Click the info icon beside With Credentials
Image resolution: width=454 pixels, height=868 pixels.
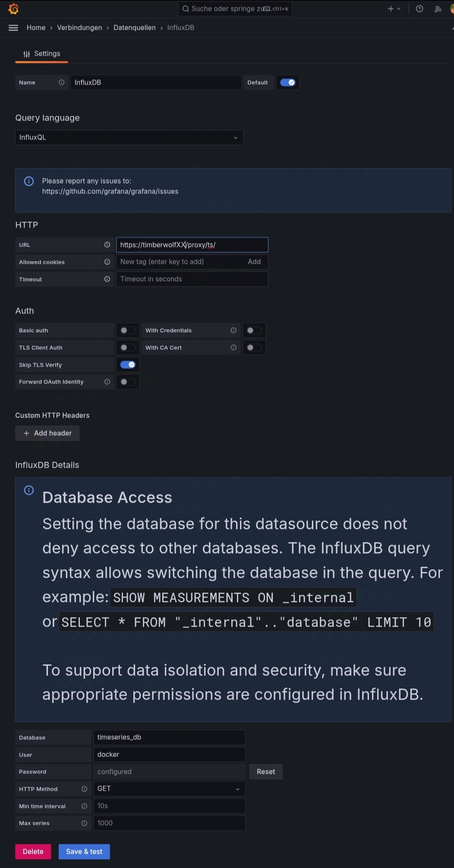233,330
